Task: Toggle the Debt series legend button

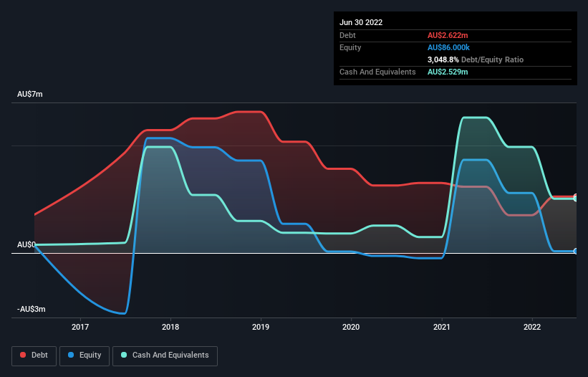Action: (x=34, y=355)
